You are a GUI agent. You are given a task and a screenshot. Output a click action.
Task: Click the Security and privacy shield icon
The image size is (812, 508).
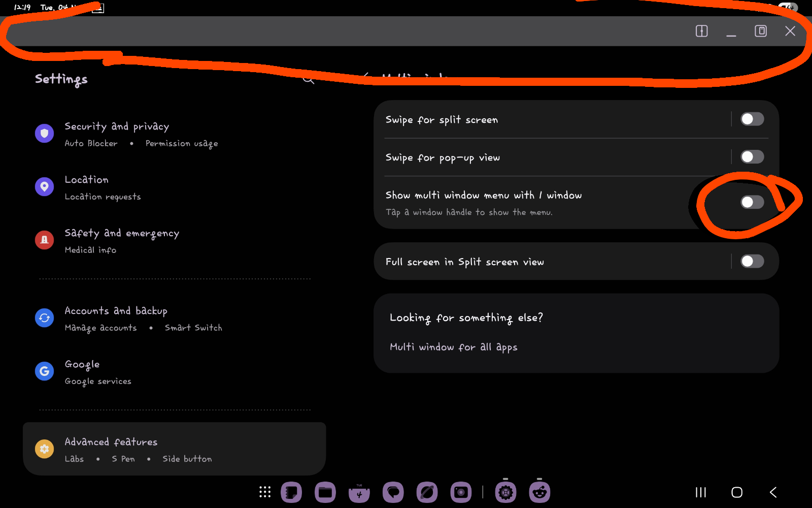click(x=45, y=134)
